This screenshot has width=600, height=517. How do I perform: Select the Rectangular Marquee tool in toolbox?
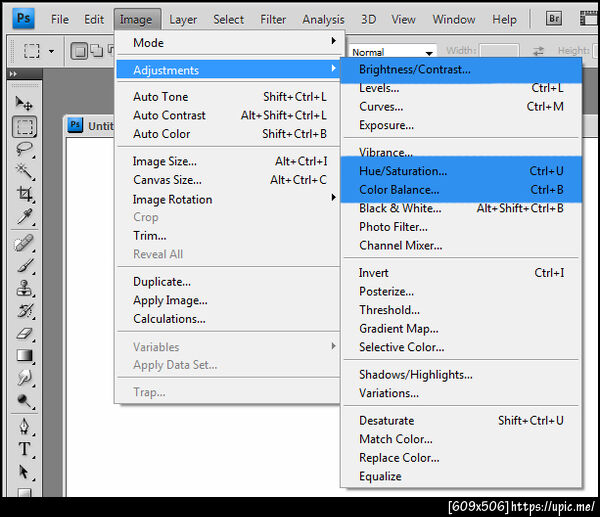point(24,126)
